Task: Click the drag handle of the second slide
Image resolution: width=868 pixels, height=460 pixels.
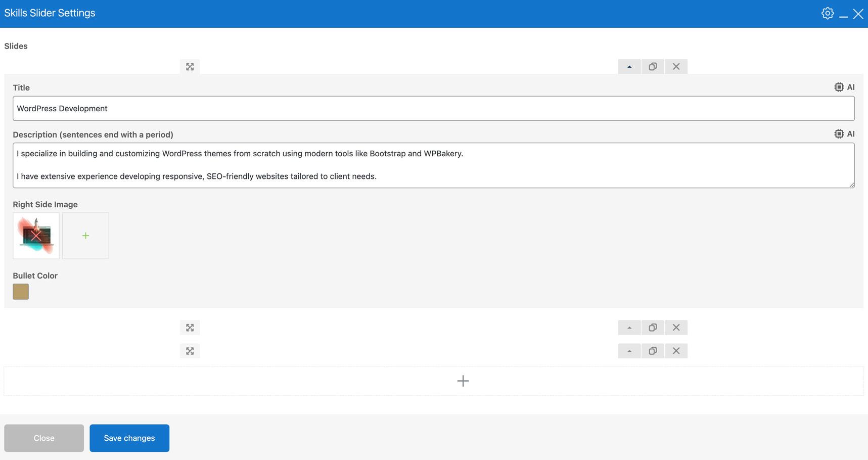Action: (190, 328)
